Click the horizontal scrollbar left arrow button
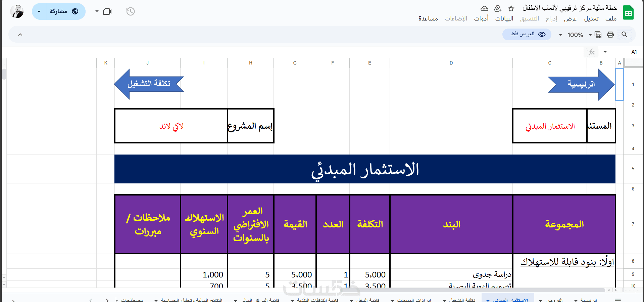Image resolution: width=644 pixels, height=302 pixels. 609,290
